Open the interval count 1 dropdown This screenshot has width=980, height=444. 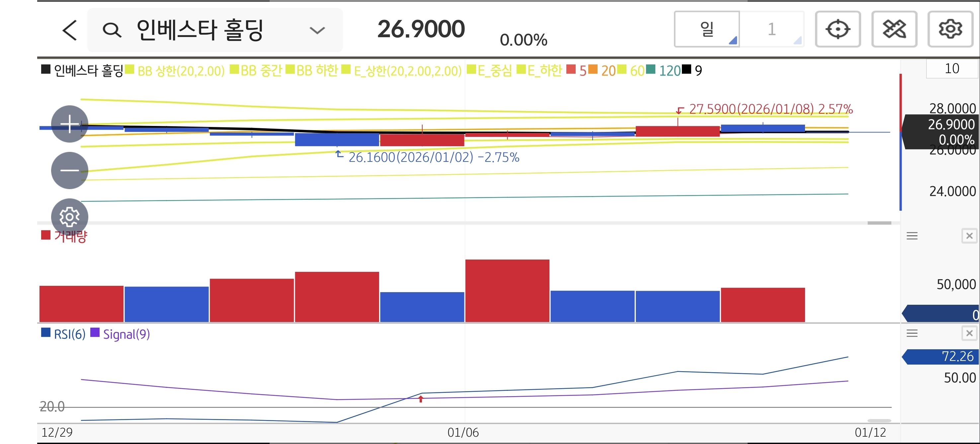(772, 29)
